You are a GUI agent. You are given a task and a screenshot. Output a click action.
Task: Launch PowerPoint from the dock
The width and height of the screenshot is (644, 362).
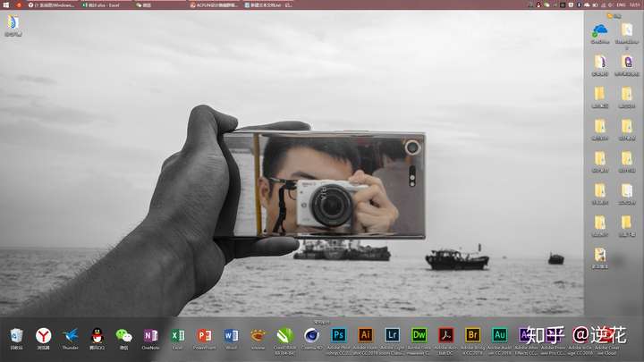pos(204,336)
